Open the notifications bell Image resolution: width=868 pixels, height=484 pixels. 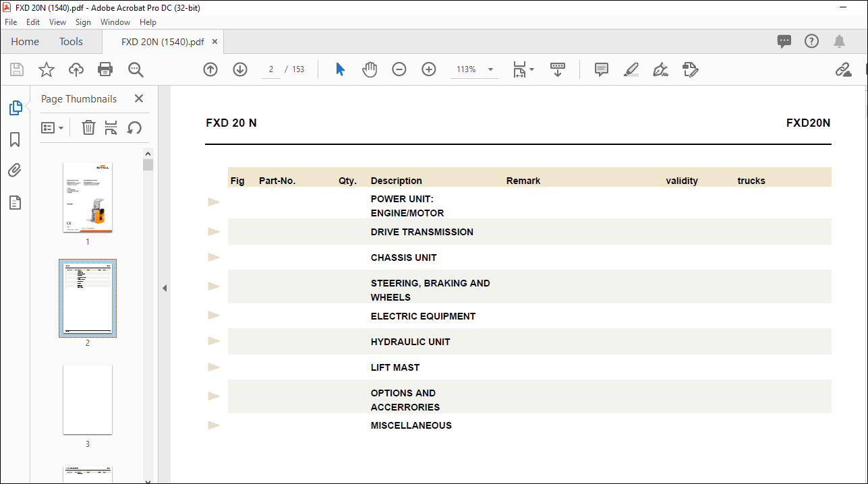840,41
